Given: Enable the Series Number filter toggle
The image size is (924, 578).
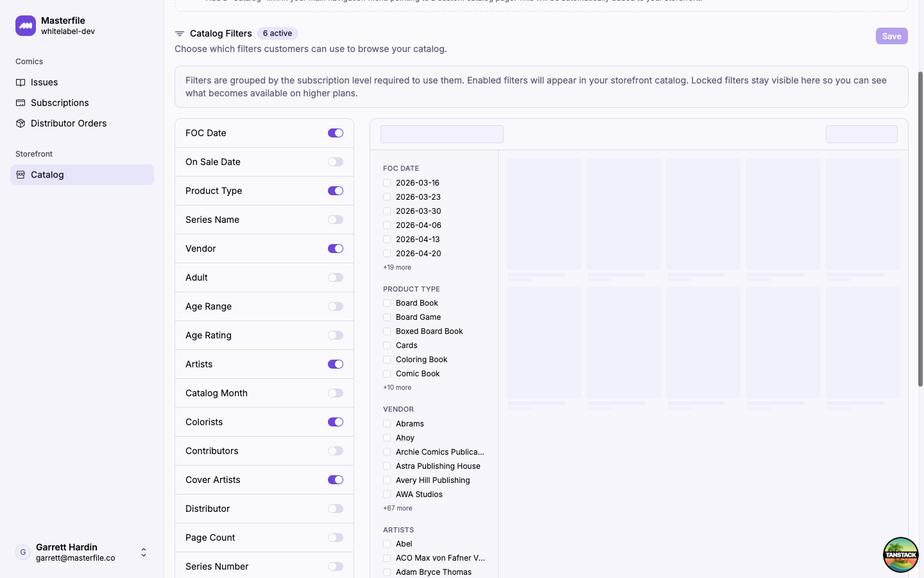Looking at the screenshot, I should [336, 566].
